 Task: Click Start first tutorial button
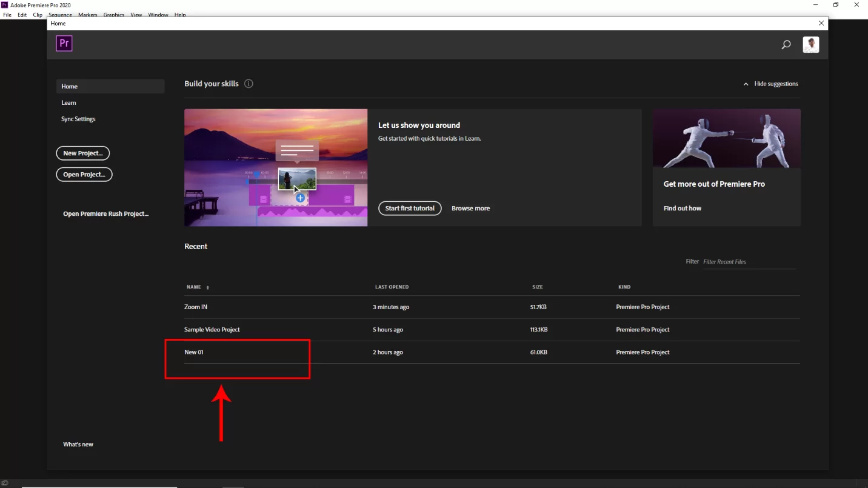click(410, 208)
